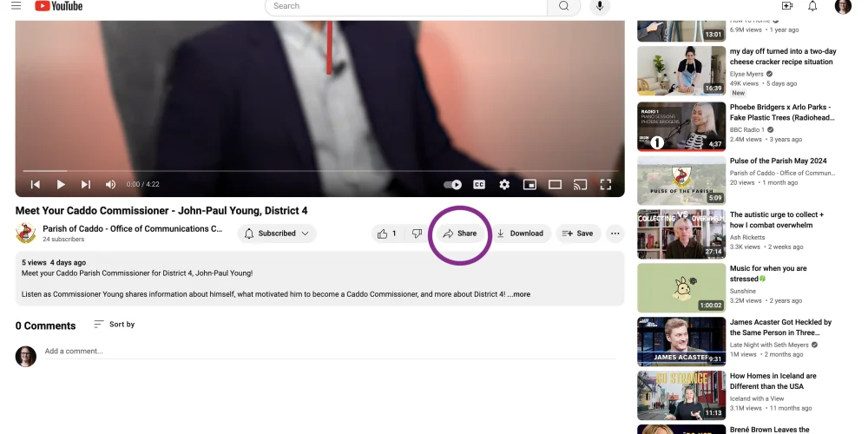This screenshot has height=434, width=868.
Task: Enter fullscreen mode
Action: [x=606, y=184]
